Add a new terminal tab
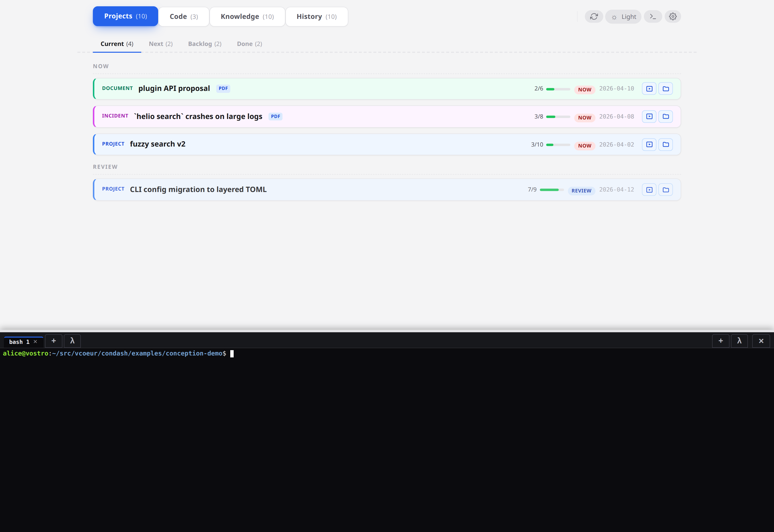 point(53,341)
